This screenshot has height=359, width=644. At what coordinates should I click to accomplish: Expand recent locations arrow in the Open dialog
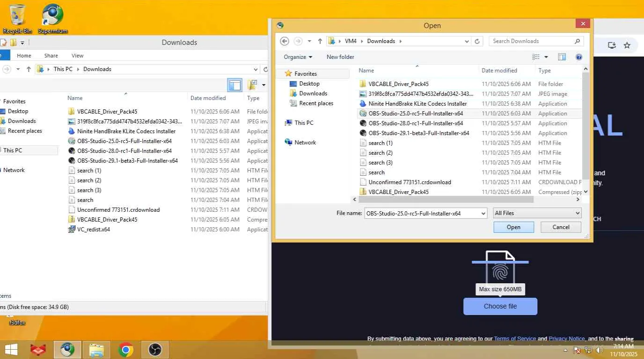coord(309,41)
